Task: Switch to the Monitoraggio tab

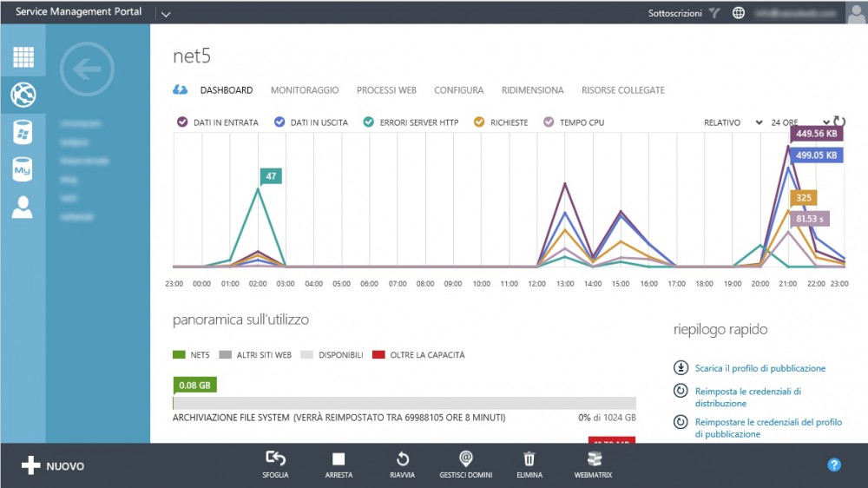Action: (305, 90)
